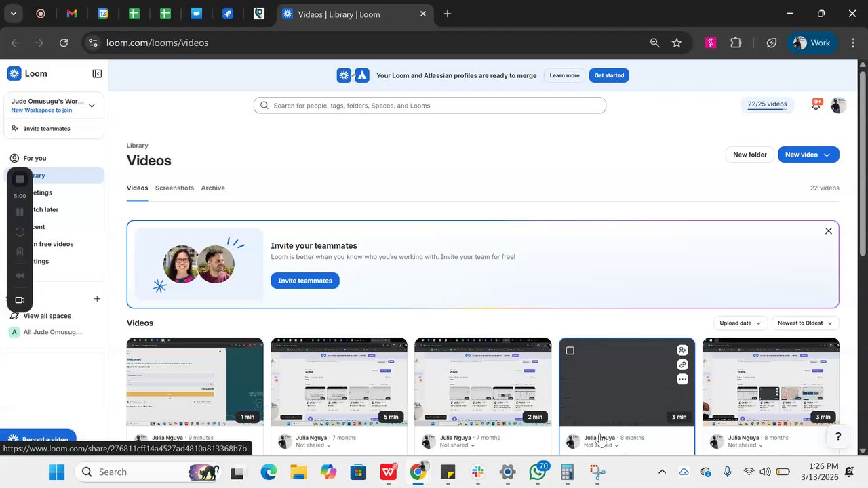This screenshot has height=488, width=868.
Task: Reload the Loom page
Action: (64, 43)
